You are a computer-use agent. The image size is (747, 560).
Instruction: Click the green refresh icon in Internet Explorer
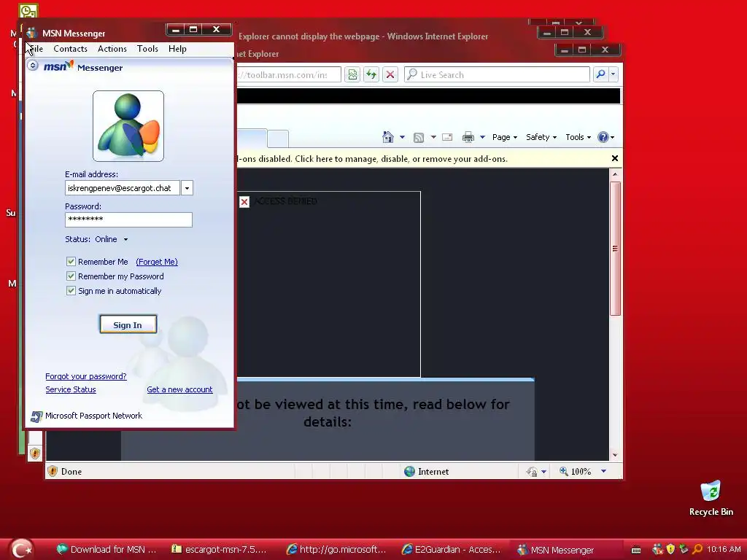(x=371, y=75)
